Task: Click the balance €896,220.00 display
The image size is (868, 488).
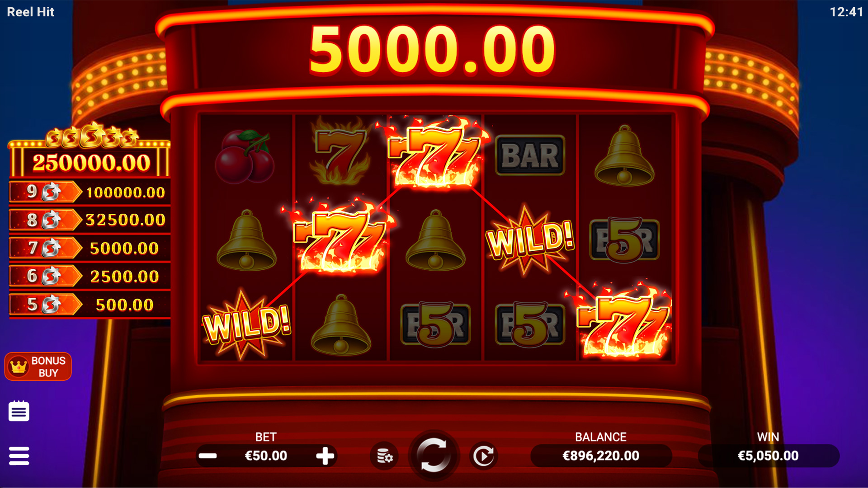Action: pos(601,456)
